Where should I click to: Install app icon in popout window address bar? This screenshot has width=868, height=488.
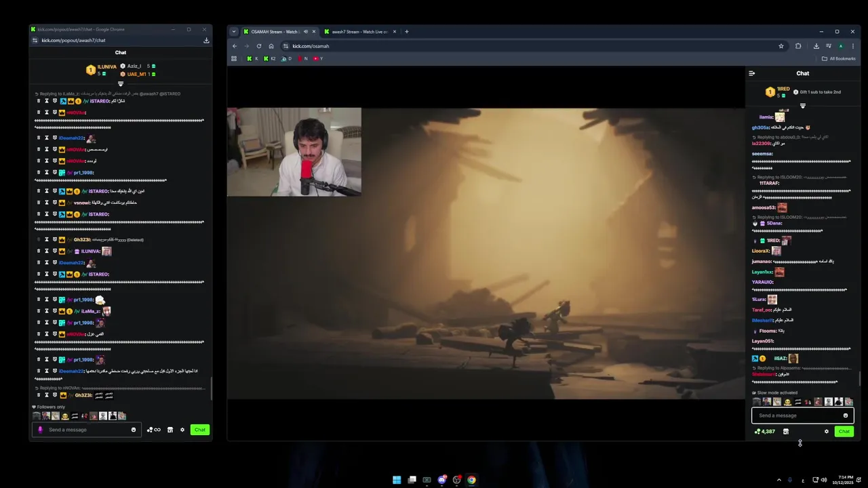pyautogui.click(x=206, y=40)
